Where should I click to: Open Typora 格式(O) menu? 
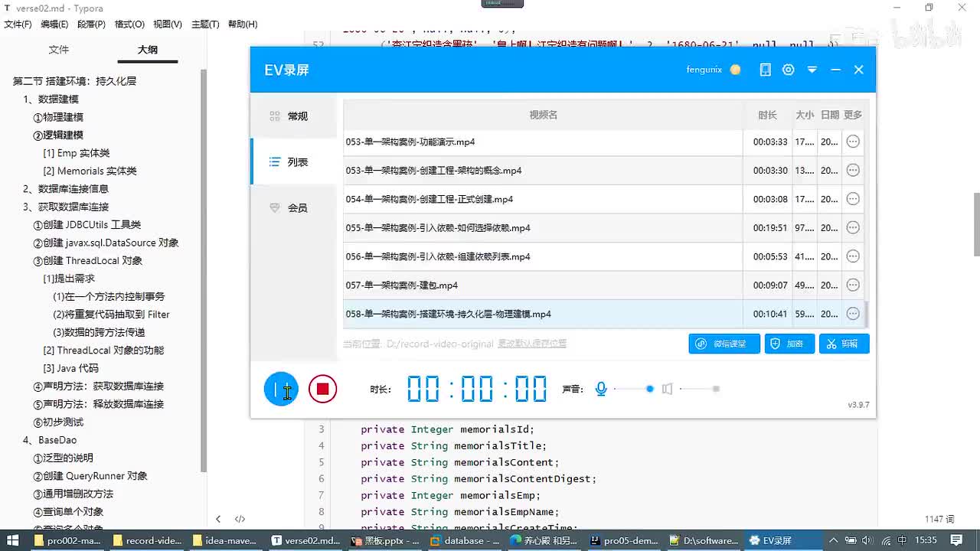129,24
